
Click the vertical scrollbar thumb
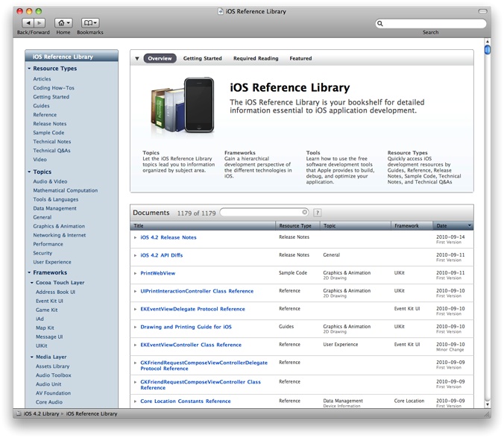point(488,50)
